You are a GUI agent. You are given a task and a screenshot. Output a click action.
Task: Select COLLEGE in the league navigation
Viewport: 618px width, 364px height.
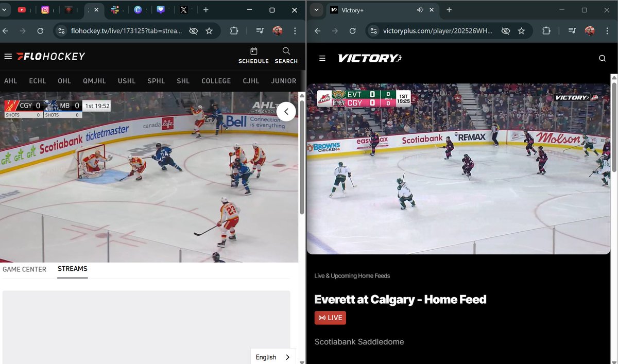[216, 81]
